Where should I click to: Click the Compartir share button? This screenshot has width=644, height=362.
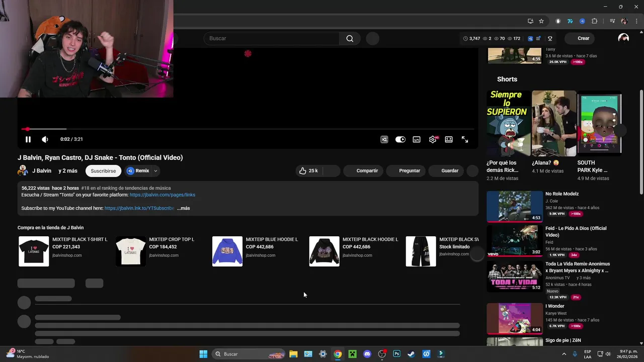362,171
